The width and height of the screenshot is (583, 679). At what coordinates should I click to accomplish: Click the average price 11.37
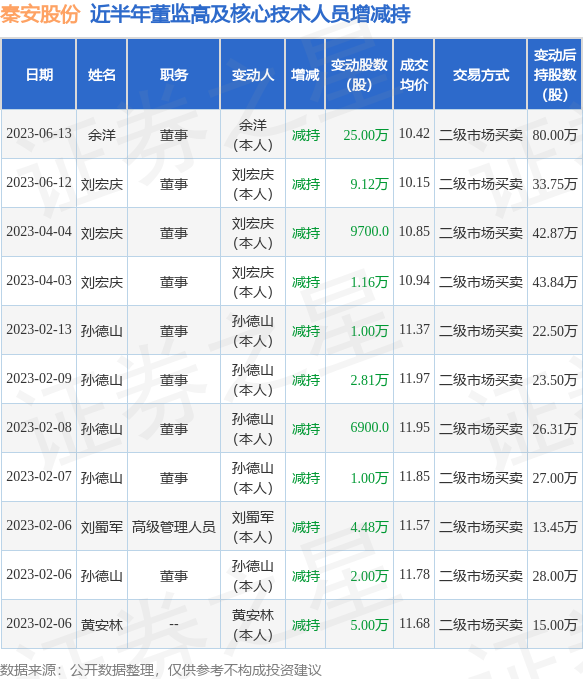[x=414, y=330]
